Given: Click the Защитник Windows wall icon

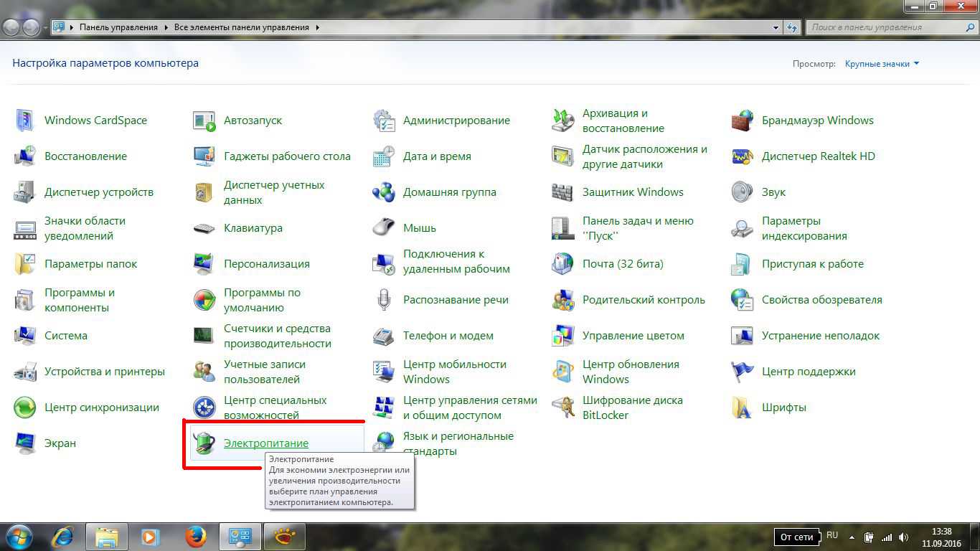Looking at the screenshot, I should coord(563,192).
